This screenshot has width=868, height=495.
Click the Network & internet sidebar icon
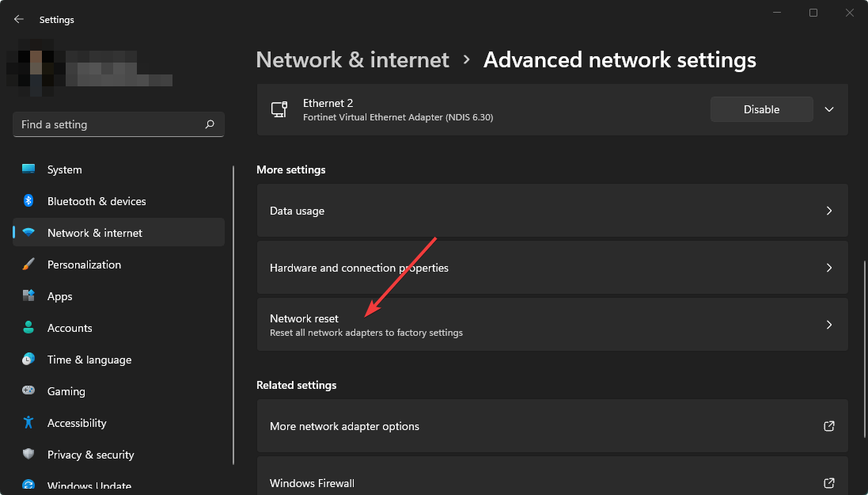(x=28, y=232)
